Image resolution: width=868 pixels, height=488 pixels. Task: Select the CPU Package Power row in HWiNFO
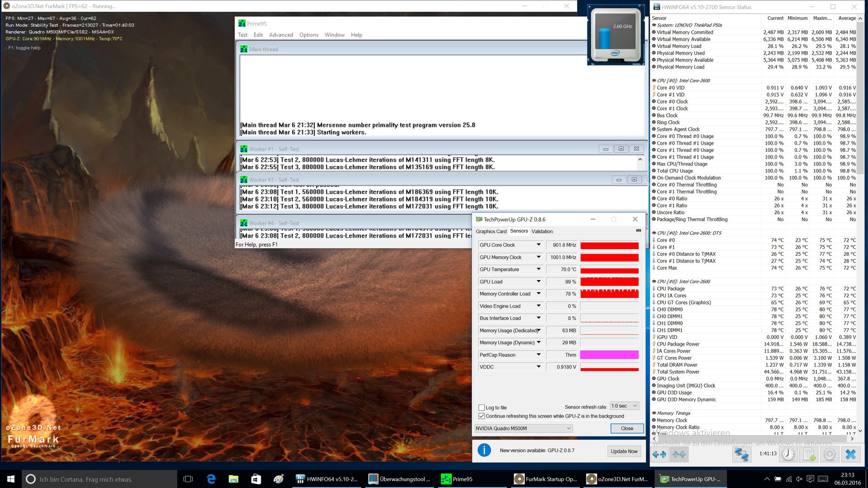[754, 344]
